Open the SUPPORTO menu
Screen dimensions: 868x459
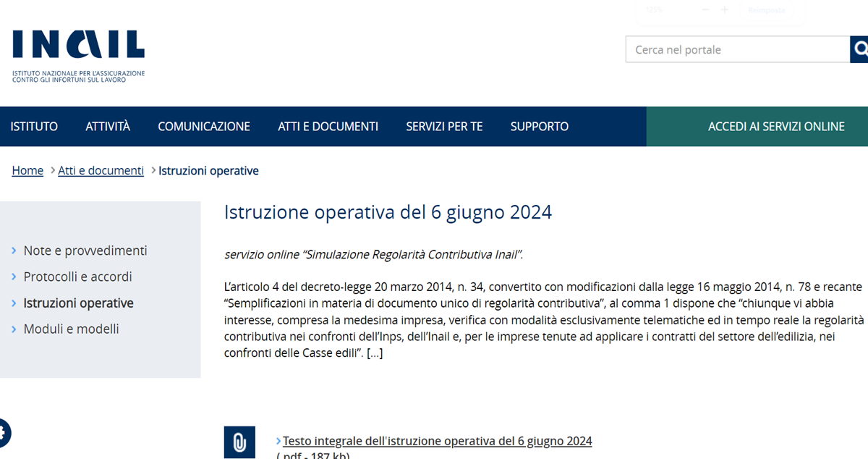(x=540, y=126)
